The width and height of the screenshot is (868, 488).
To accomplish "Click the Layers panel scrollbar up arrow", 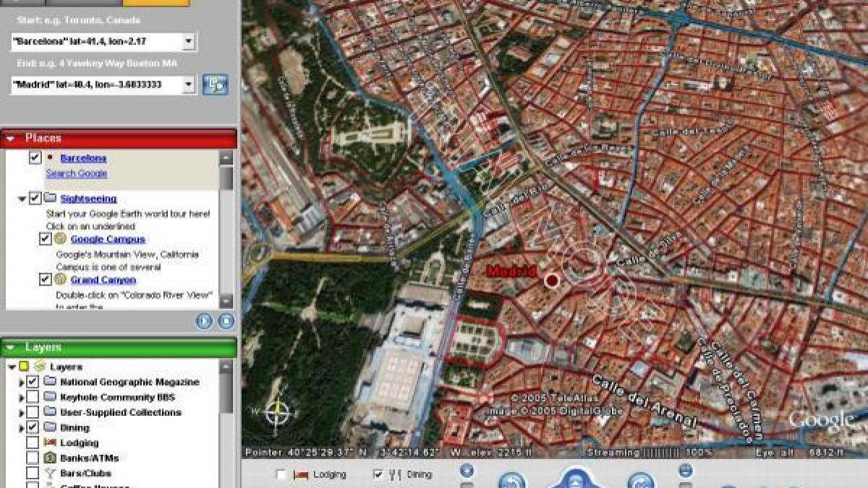I will point(226,367).
